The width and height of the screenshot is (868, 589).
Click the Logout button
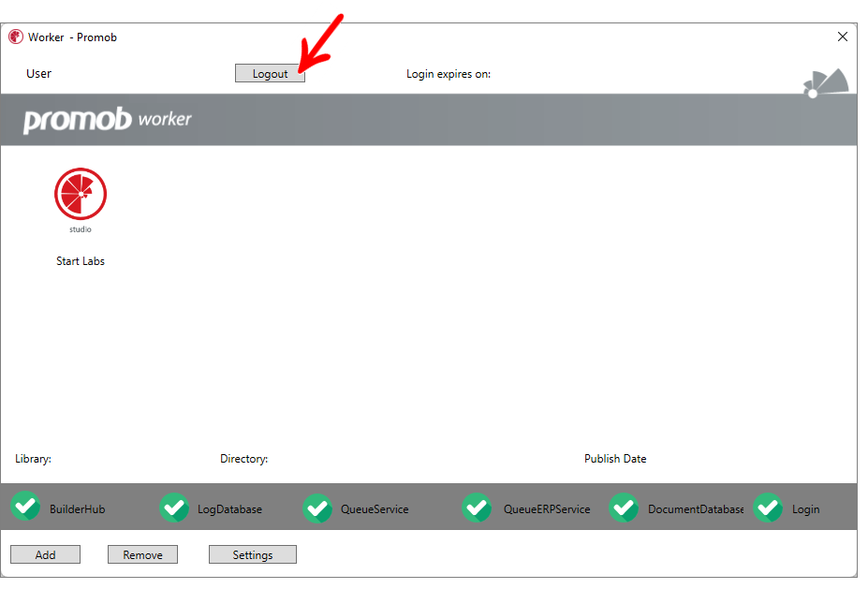click(270, 74)
